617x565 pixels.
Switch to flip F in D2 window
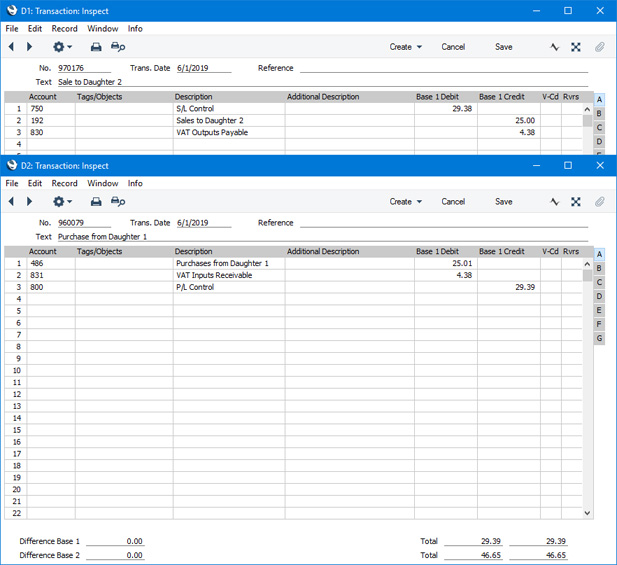599,324
